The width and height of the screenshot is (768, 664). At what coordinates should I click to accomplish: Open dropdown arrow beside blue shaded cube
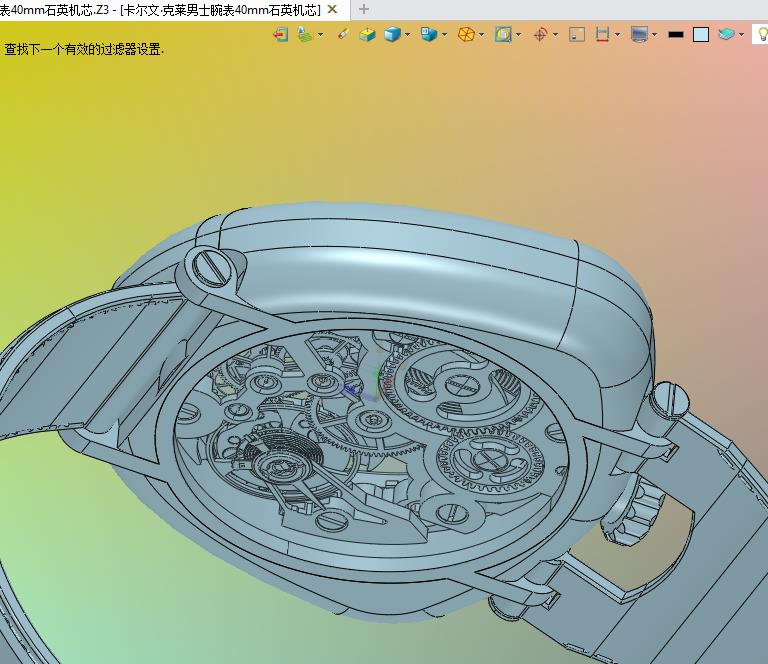point(408,34)
